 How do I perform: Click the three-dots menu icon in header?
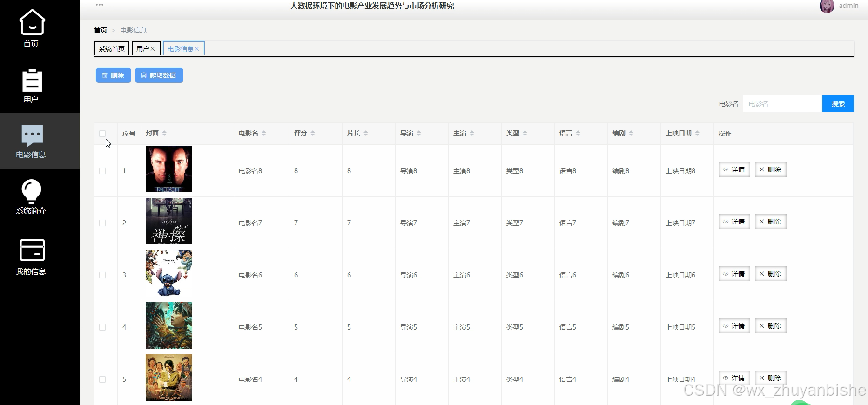coord(100,5)
